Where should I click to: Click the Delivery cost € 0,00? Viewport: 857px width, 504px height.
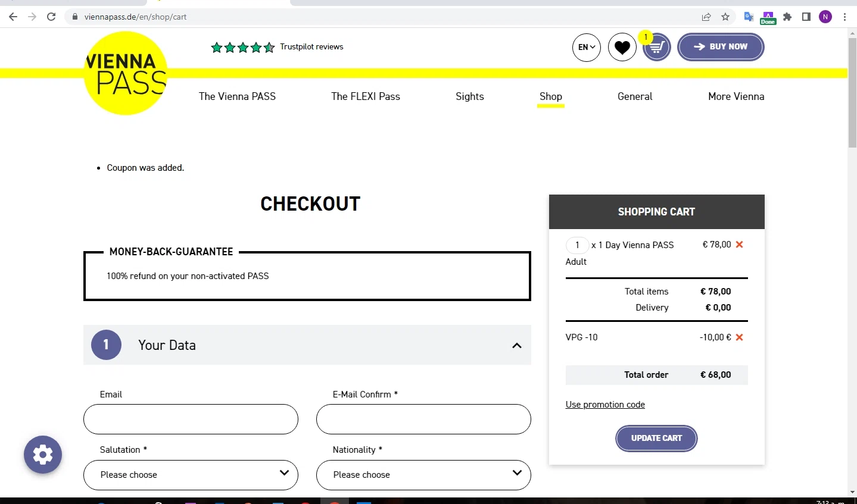718,308
